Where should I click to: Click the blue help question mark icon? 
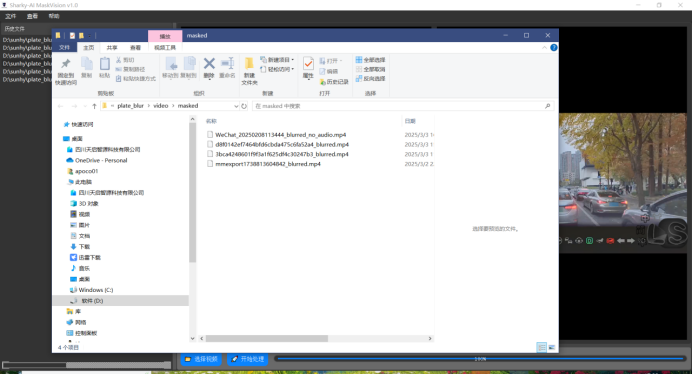pyautogui.click(x=554, y=47)
